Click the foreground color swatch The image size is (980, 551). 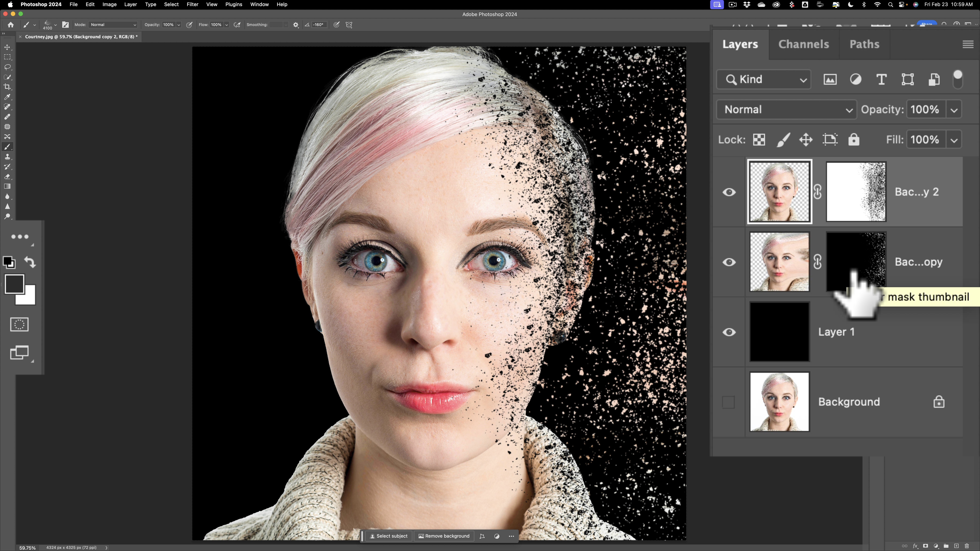[15, 283]
